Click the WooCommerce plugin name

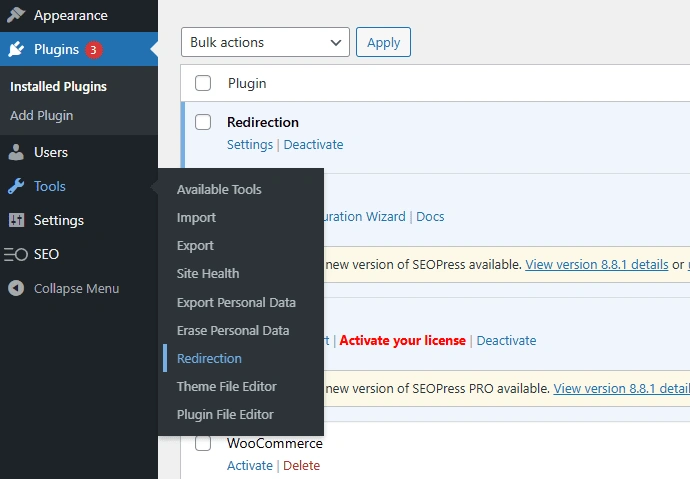click(275, 443)
